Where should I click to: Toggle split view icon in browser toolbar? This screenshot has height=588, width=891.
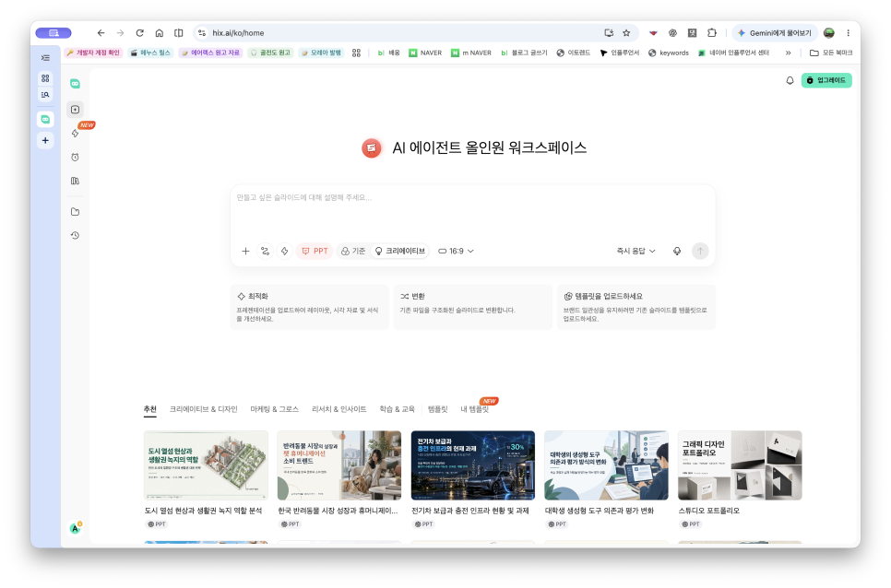(x=178, y=33)
